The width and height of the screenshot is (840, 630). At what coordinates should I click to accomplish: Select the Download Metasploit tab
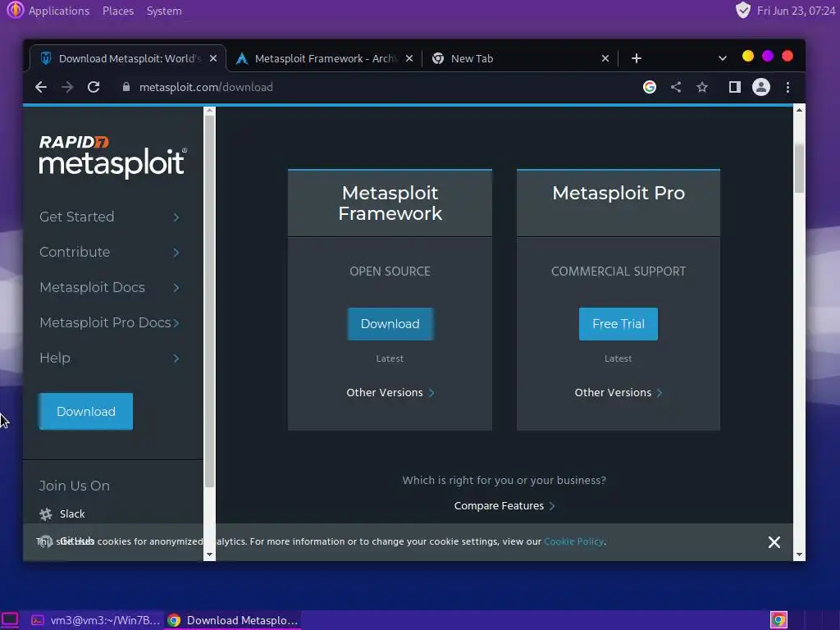(127, 58)
